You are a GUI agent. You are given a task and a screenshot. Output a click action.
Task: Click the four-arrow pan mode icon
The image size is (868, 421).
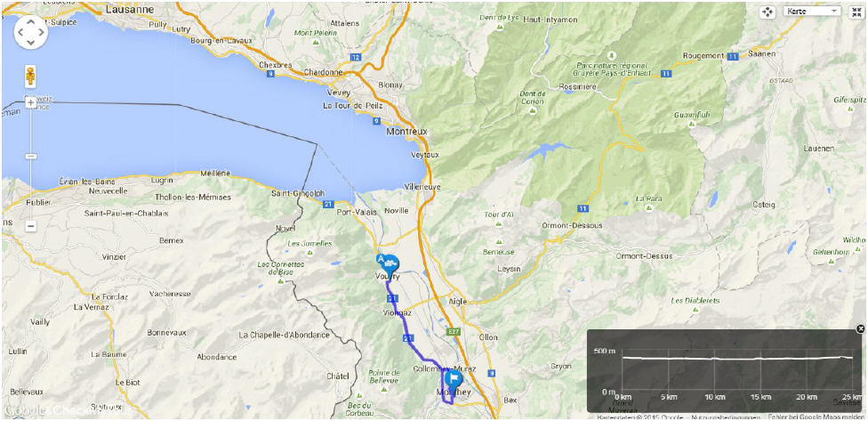(x=768, y=12)
